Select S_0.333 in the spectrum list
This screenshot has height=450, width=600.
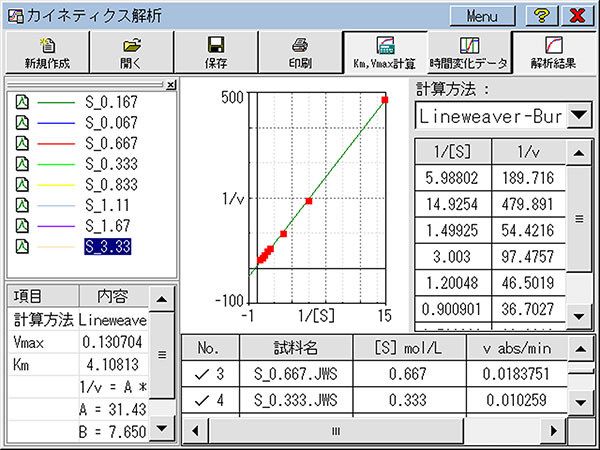coord(111,164)
